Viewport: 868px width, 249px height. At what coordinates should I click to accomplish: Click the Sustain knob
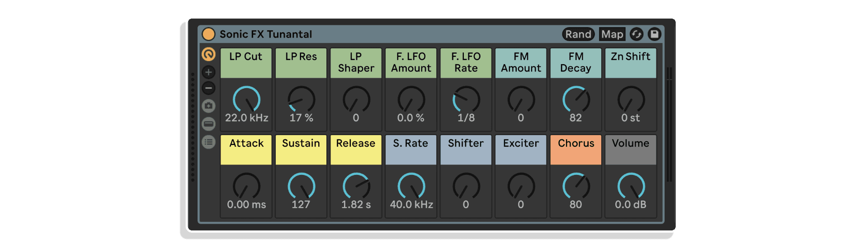(301, 186)
